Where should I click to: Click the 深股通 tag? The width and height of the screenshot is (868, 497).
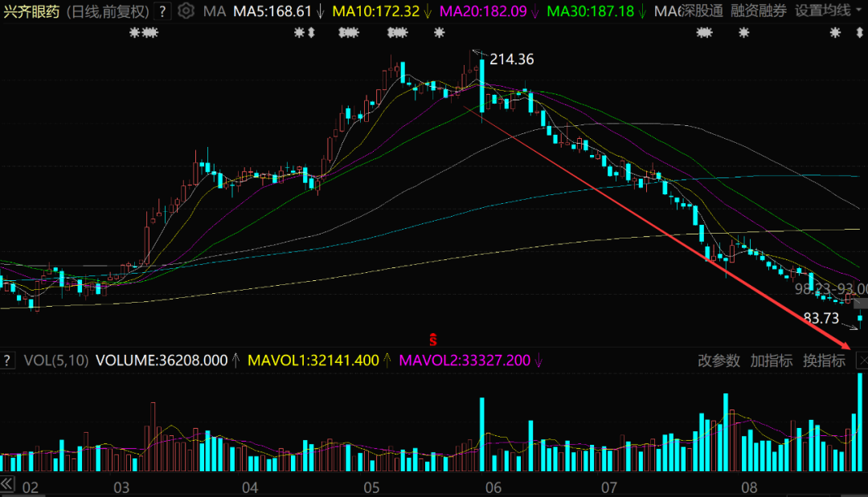pos(702,10)
